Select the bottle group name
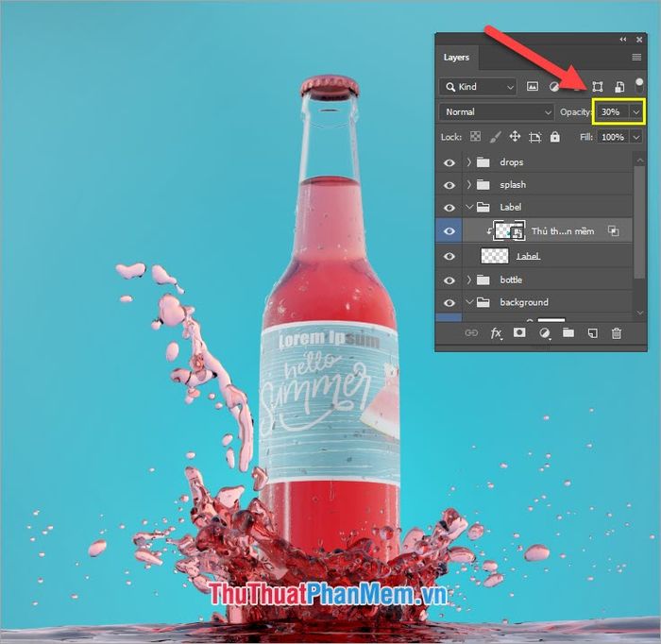661x644 pixels. (x=511, y=280)
